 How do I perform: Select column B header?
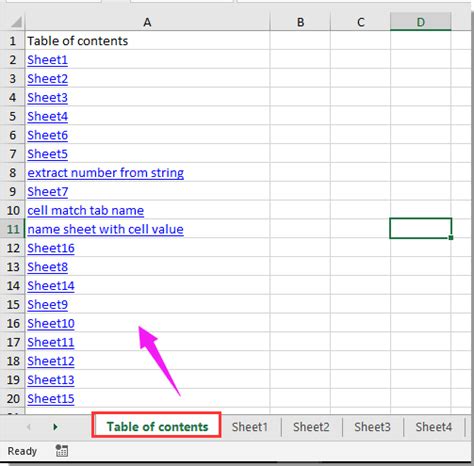(x=300, y=22)
